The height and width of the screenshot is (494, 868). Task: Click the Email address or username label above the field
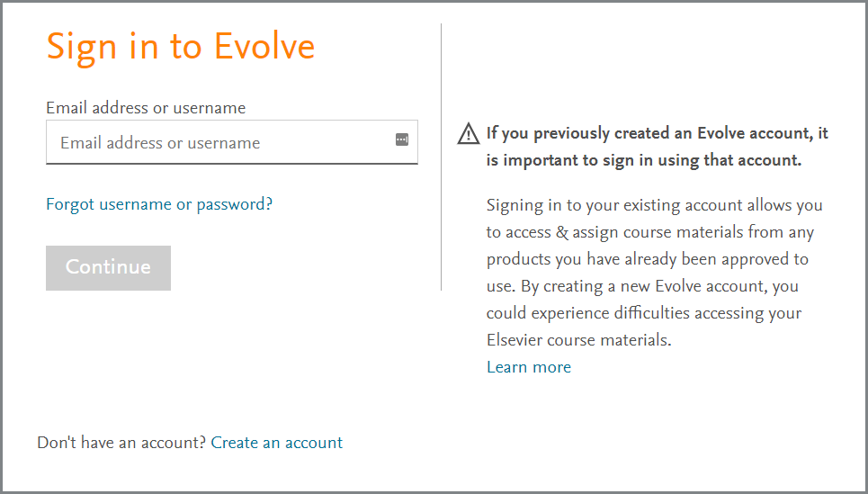point(146,107)
